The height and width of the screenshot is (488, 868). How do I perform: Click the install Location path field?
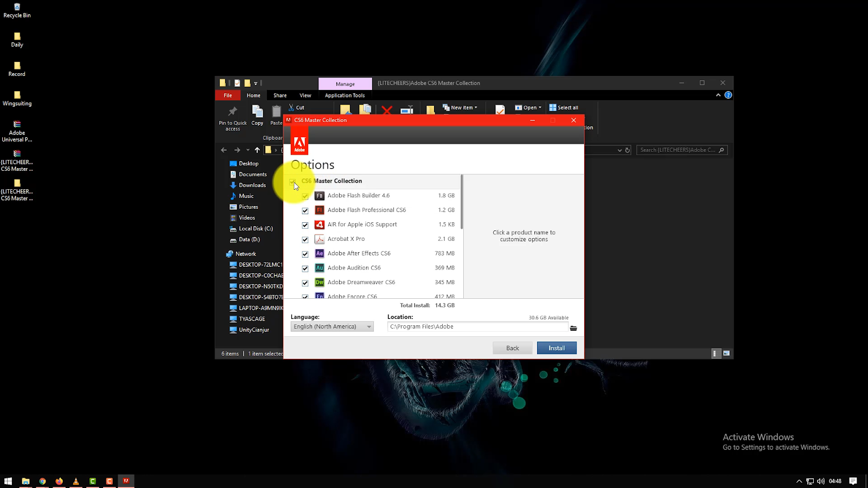tap(477, 326)
